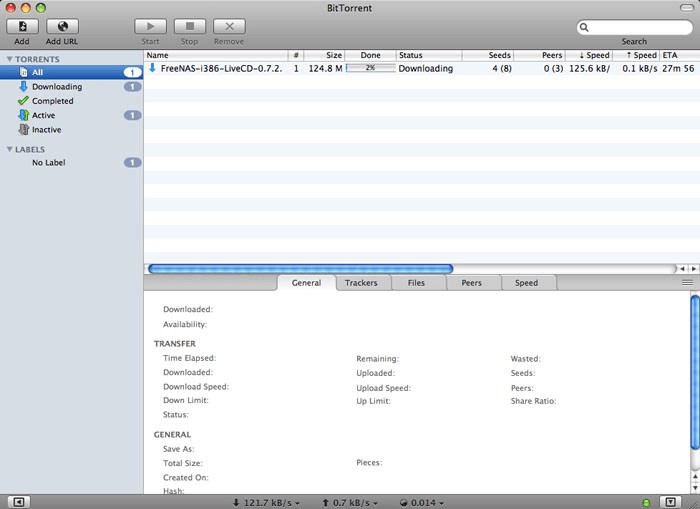This screenshot has height=509, width=700.
Task: Focus the Search input field
Action: pyautogui.click(x=634, y=27)
